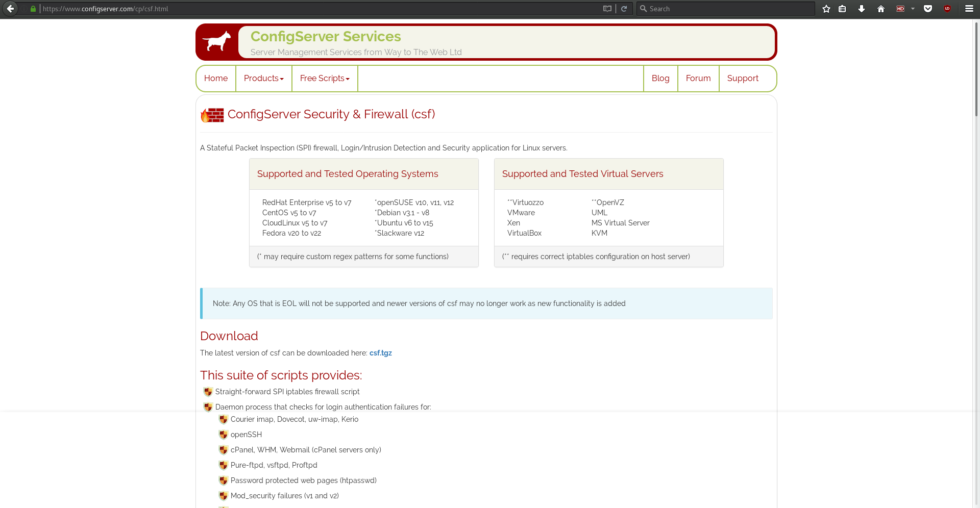
Task: Click the shield icon beside Password protected web pages
Action: click(223, 480)
